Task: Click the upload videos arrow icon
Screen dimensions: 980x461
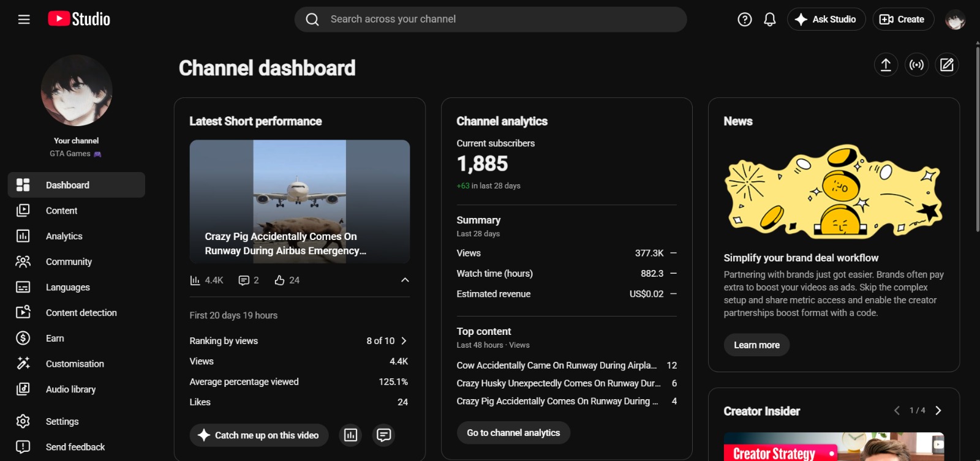Action: [886, 65]
